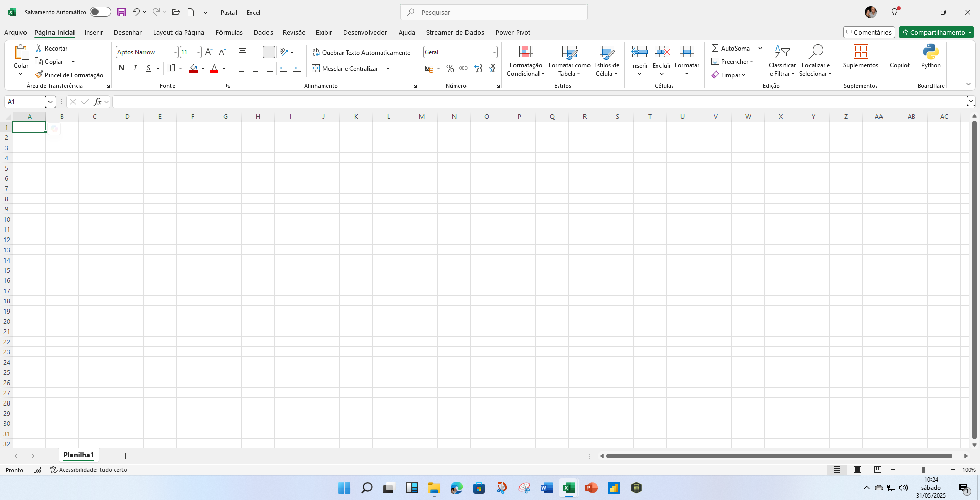The height and width of the screenshot is (500, 980).
Task: Switch to the Inserir tab
Action: pos(93,32)
